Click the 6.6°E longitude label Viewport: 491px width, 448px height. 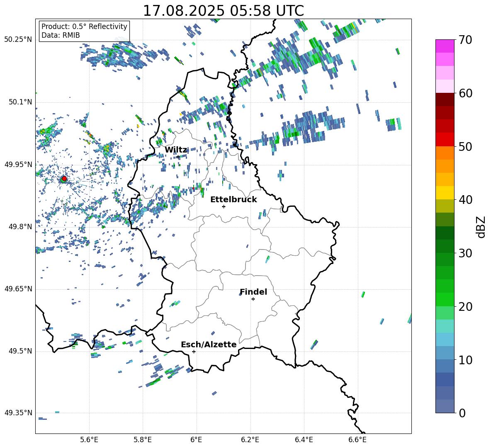357,440
